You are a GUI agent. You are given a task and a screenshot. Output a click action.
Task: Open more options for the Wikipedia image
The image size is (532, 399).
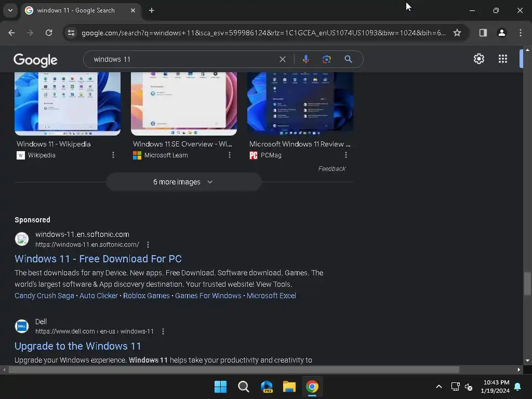[113, 155]
